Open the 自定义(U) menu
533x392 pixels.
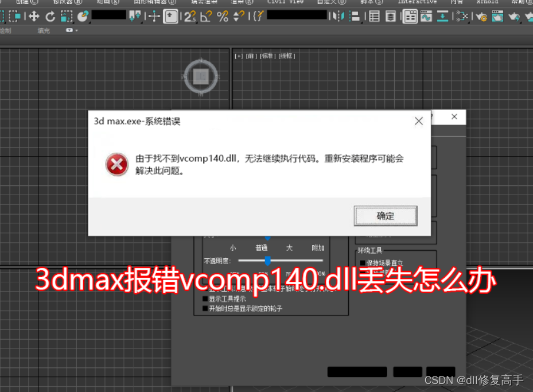click(x=332, y=2)
